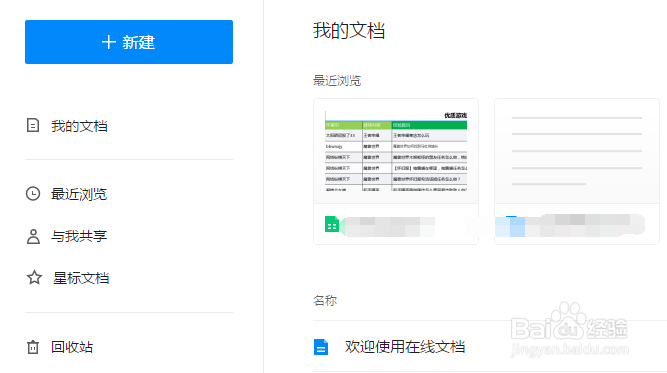This screenshot has height=373, width=667.
Task: Click the 最近浏览 section heading
Action: pos(337,80)
